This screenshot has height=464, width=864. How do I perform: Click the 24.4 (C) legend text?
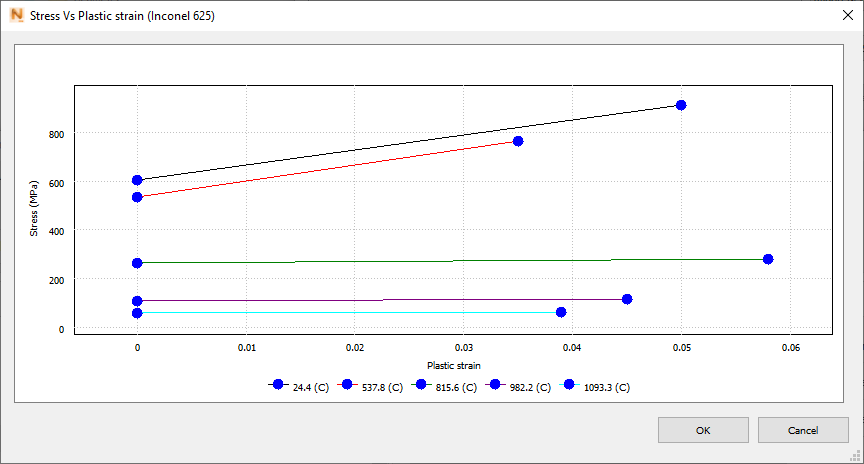click(311, 387)
